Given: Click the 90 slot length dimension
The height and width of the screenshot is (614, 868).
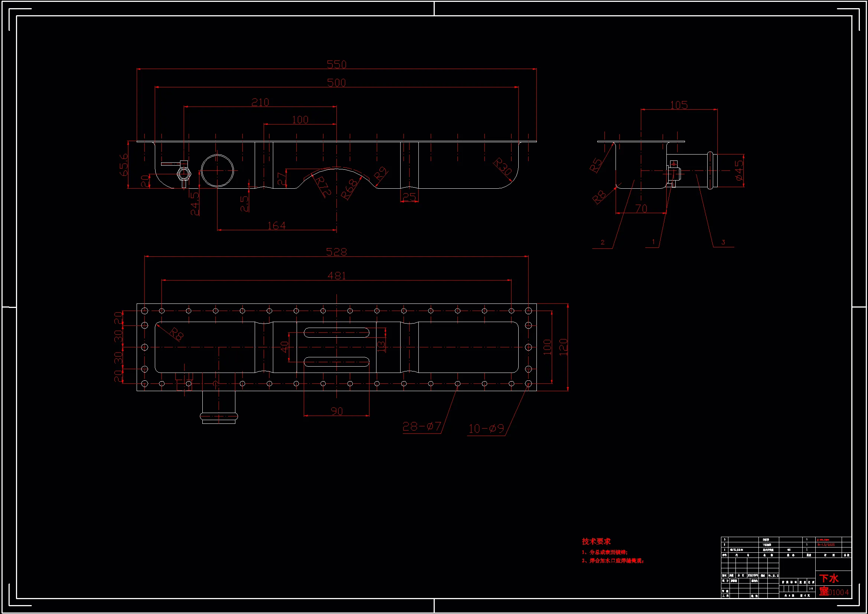Looking at the screenshot, I should [336, 411].
